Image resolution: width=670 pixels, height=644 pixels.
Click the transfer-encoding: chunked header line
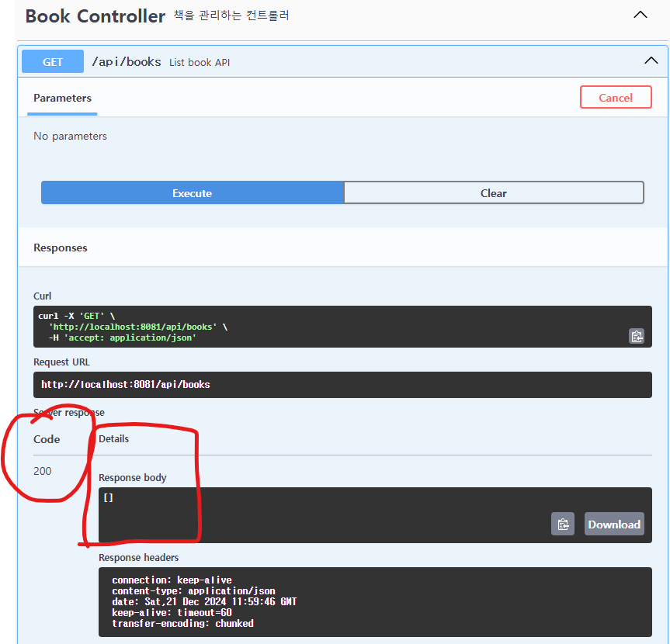(183, 624)
